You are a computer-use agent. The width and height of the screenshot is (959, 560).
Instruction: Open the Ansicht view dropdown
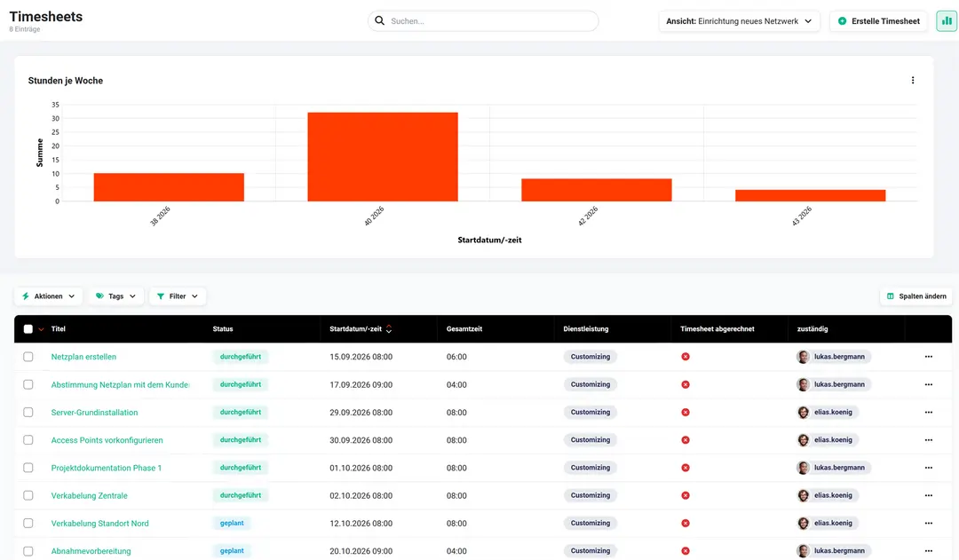(x=739, y=20)
